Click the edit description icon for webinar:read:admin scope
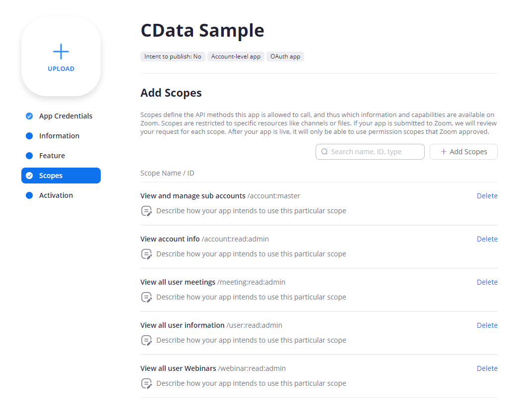 (x=146, y=383)
